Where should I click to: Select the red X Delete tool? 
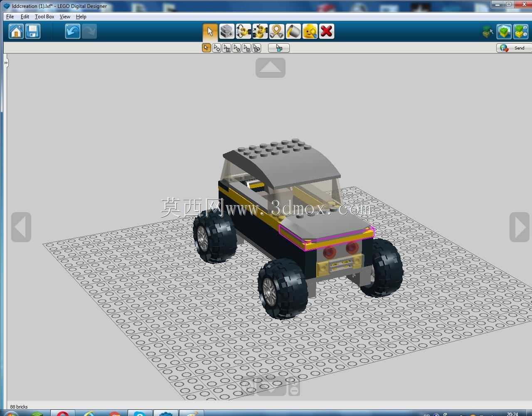pos(326,31)
